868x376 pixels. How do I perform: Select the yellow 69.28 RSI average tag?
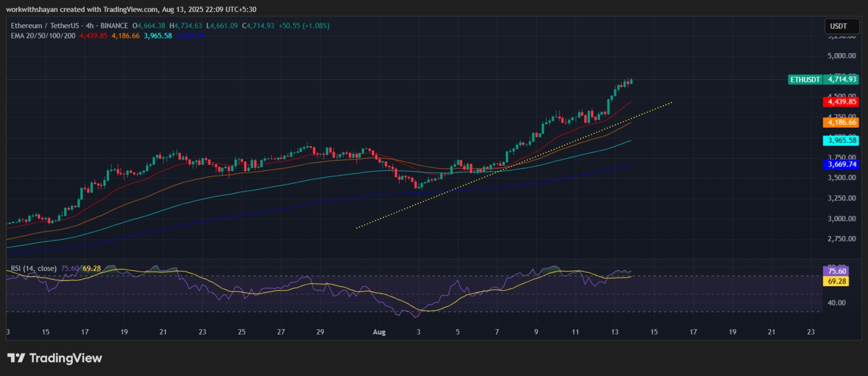click(836, 281)
